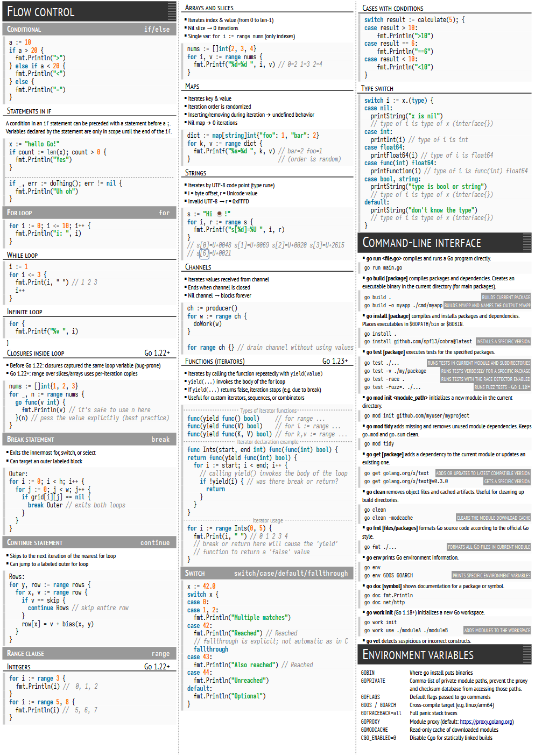This screenshot has width=535, height=756.
Task: Click the "break Outer // exits both loops" line
Action: click(x=76, y=505)
